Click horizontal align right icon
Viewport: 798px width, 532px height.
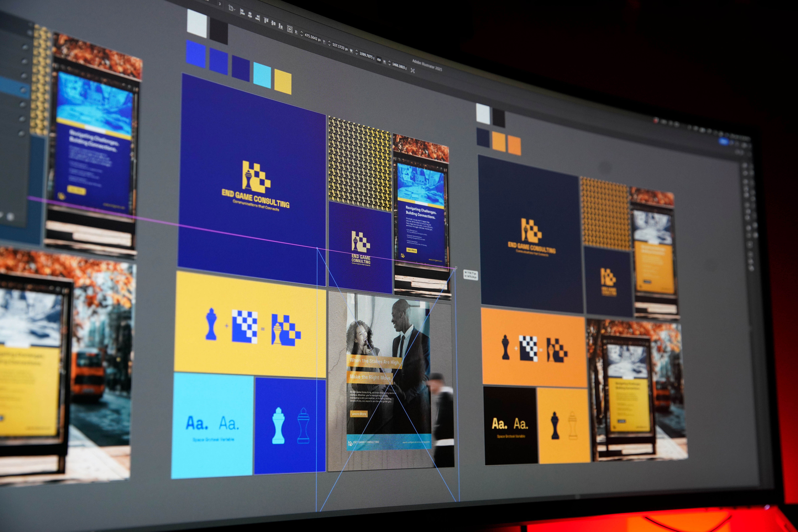pos(258,18)
